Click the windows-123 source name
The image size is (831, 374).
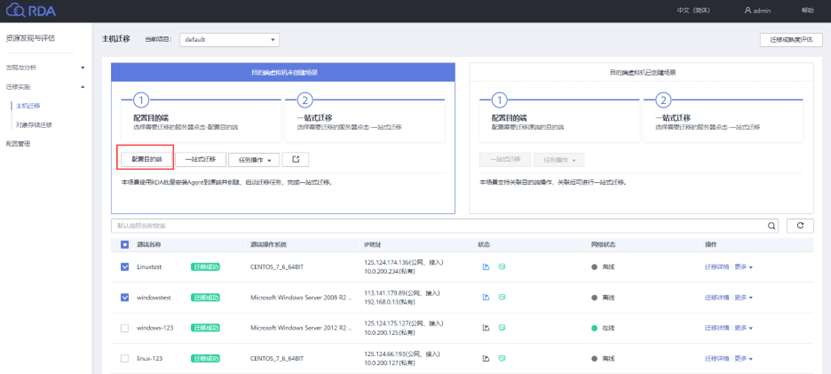point(155,328)
